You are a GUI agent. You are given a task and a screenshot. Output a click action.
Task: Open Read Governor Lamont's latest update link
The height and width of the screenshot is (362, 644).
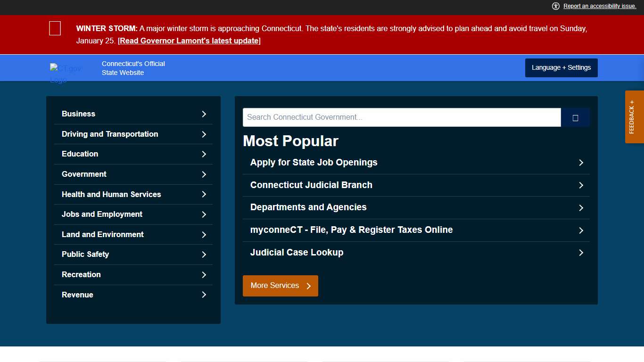(x=189, y=41)
